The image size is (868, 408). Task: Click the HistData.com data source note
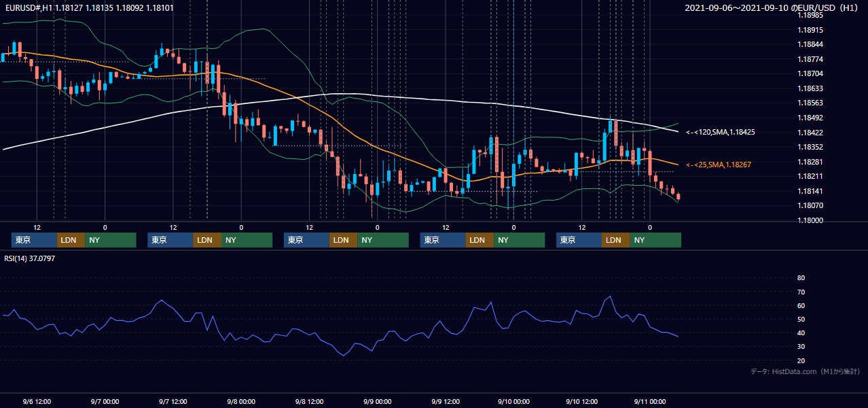tap(806, 371)
